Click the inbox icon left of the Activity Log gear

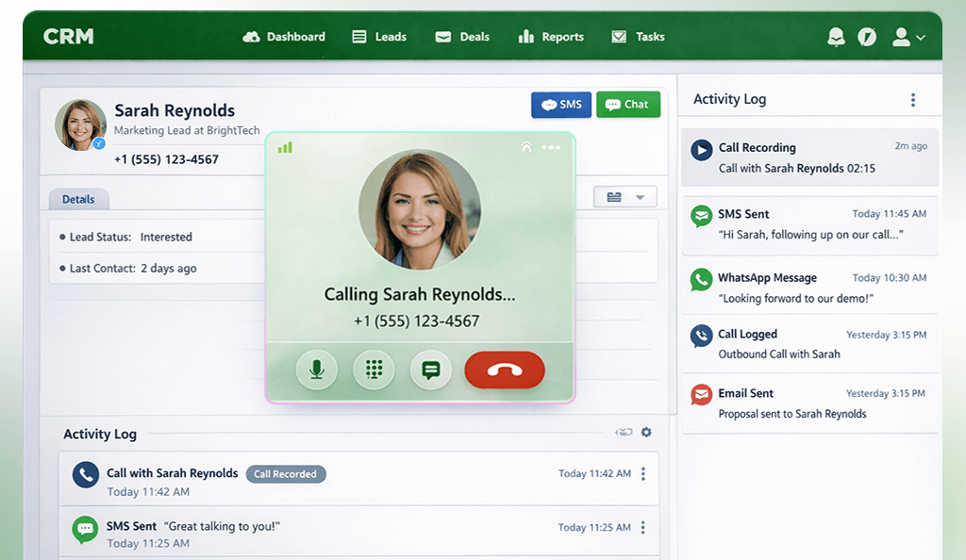[624, 432]
